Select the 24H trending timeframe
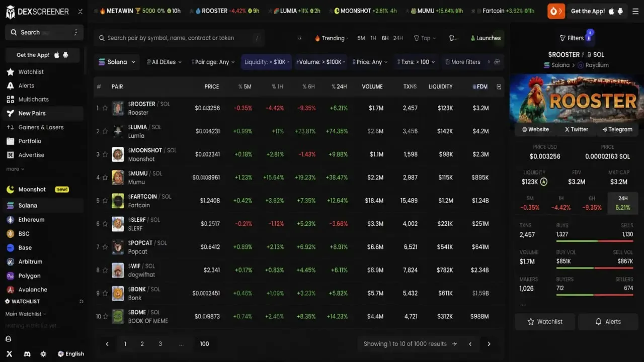 coord(398,38)
